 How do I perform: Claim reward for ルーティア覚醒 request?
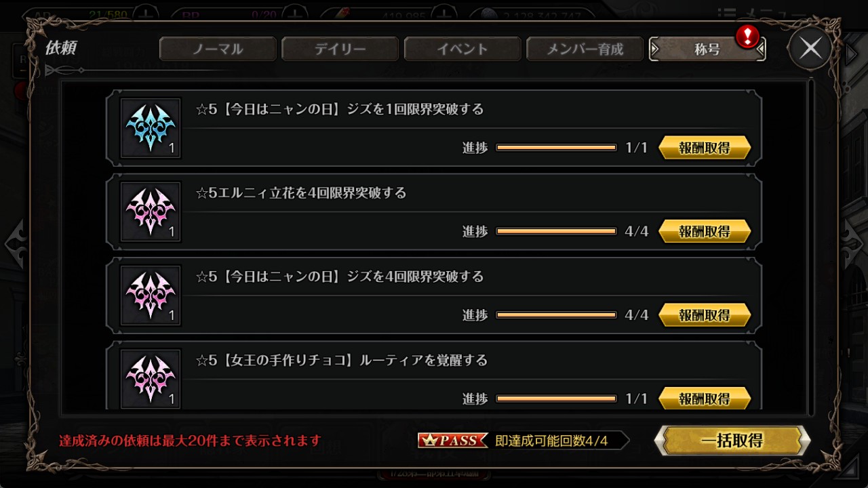coord(705,398)
